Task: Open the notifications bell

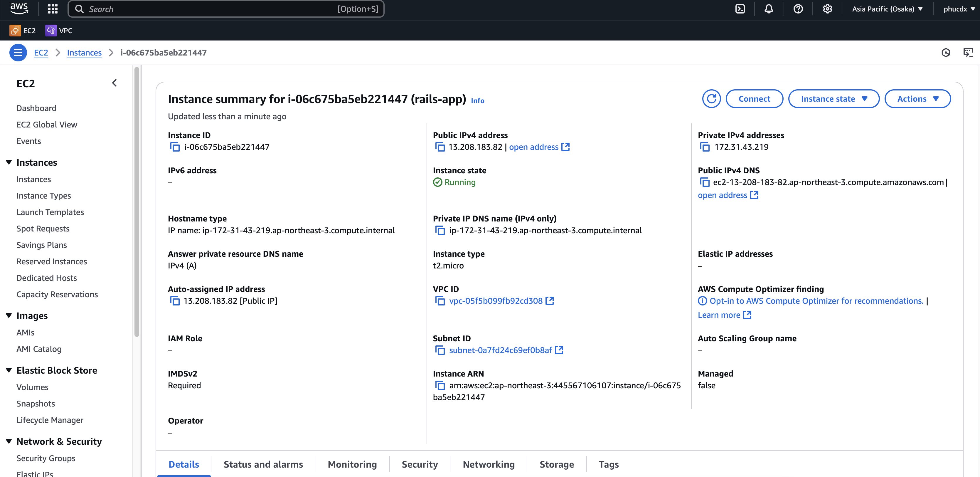Action: [x=769, y=9]
